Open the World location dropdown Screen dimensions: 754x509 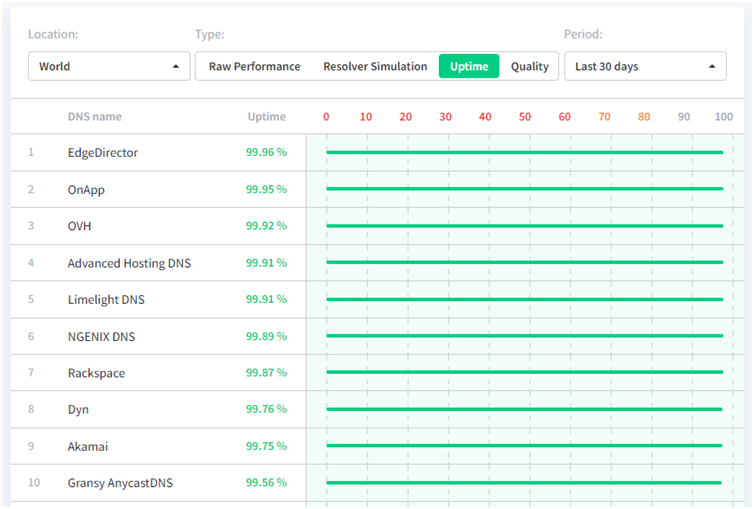[x=109, y=66]
